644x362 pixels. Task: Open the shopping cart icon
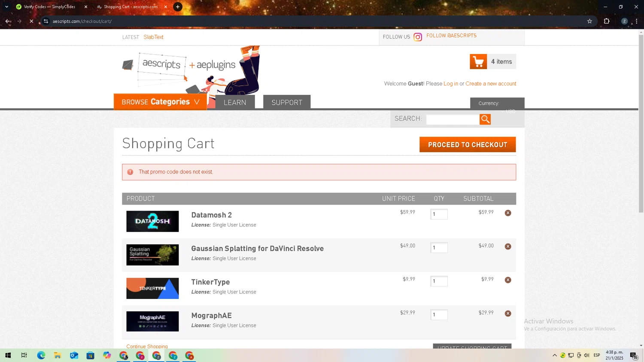[478, 61]
